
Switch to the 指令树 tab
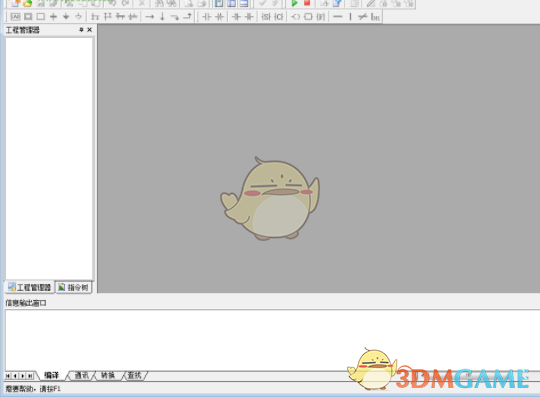[73, 287]
